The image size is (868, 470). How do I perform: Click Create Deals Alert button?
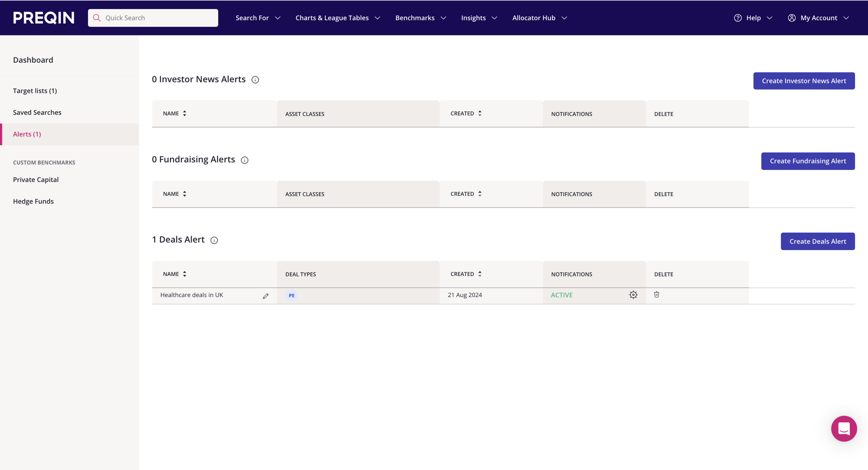(x=817, y=241)
